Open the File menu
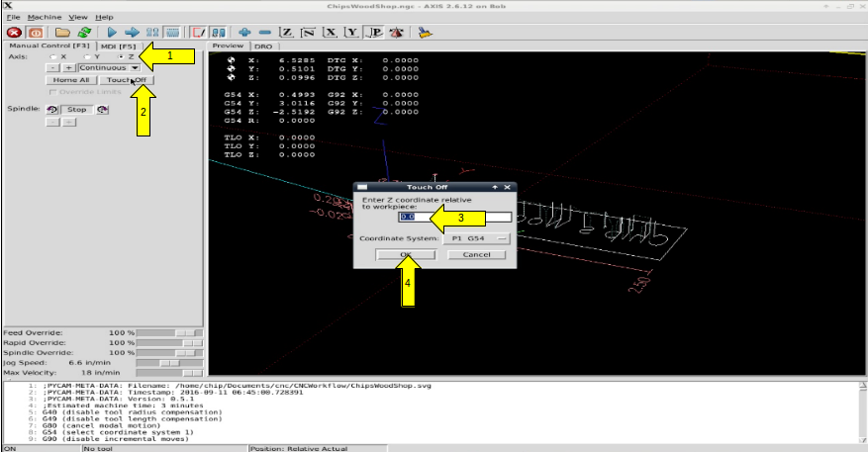The image size is (868, 452). (x=13, y=17)
